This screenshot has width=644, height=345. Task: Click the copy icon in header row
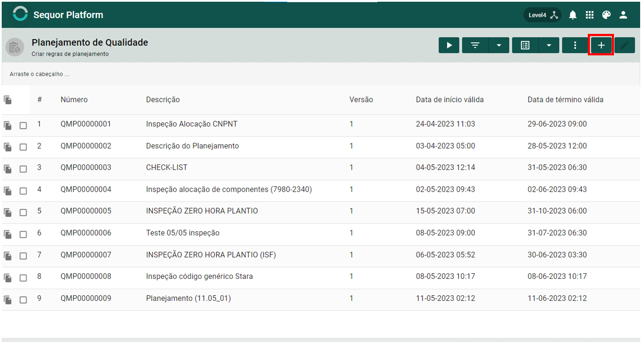pyautogui.click(x=8, y=100)
